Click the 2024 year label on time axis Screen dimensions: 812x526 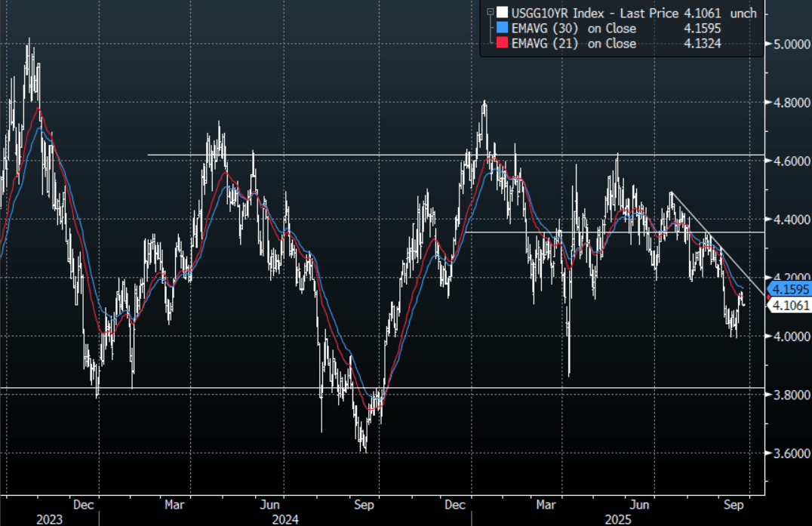point(285,519)
